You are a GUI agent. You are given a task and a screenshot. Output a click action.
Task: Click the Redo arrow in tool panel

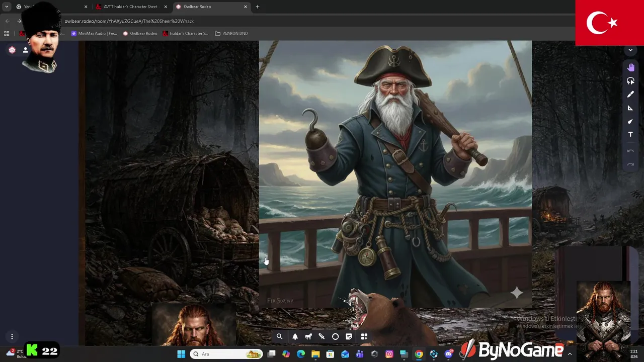[x=630, y=164]
